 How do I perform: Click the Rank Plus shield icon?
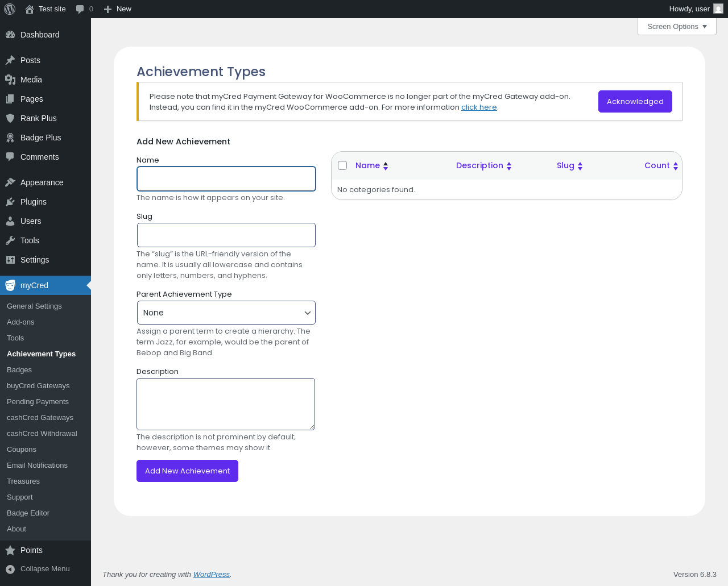coord(10,118)
